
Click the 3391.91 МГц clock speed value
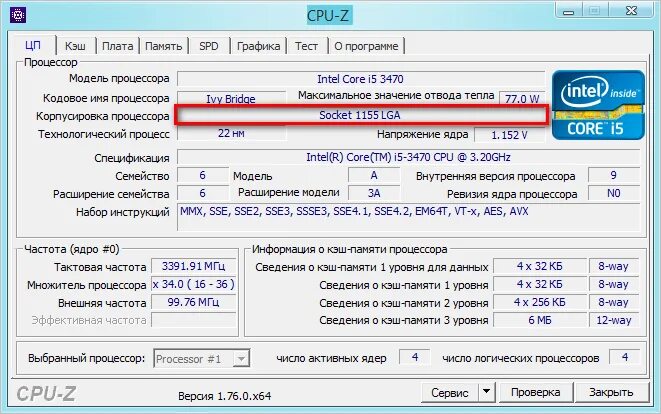(x=193, y=266)
